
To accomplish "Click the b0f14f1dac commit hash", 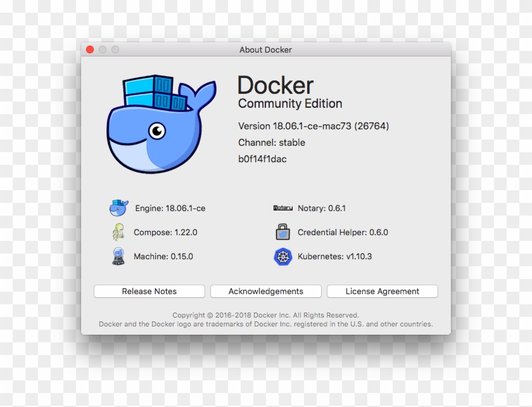I will pos(262,159).
